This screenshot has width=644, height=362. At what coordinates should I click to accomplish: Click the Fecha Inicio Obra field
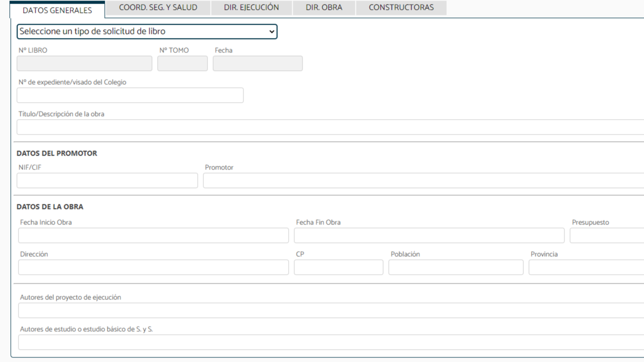point(154,236)
